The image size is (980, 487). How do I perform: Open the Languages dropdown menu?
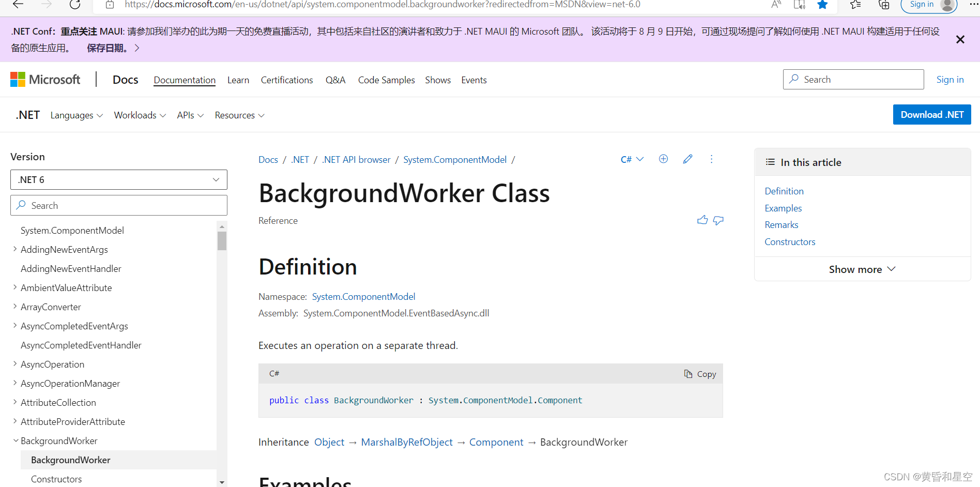coord(76,115)
